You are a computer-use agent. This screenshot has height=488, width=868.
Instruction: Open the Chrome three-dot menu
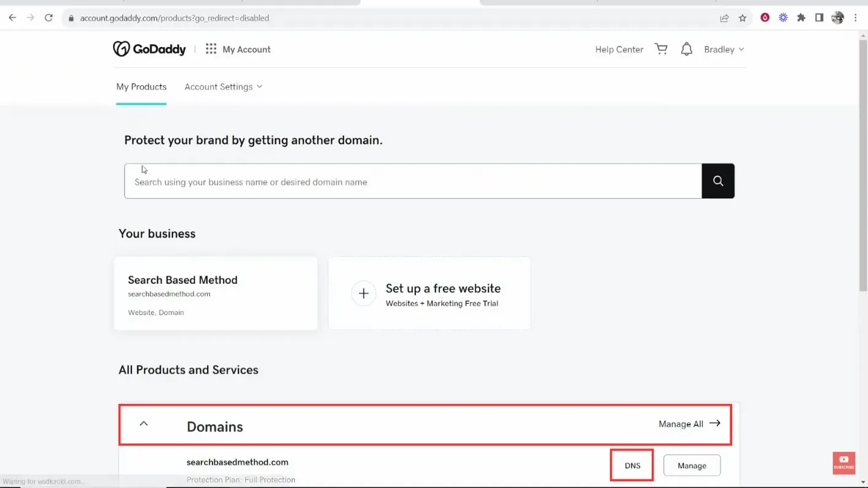(x=855, y=18)
